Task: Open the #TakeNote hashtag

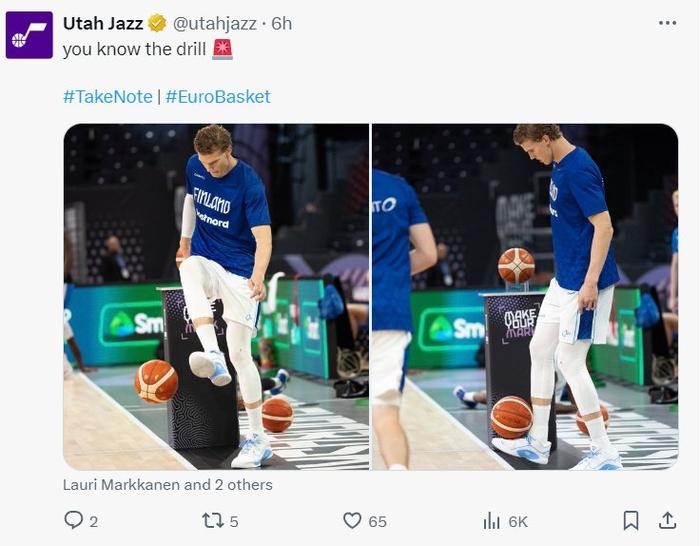Action: [107, 97]
